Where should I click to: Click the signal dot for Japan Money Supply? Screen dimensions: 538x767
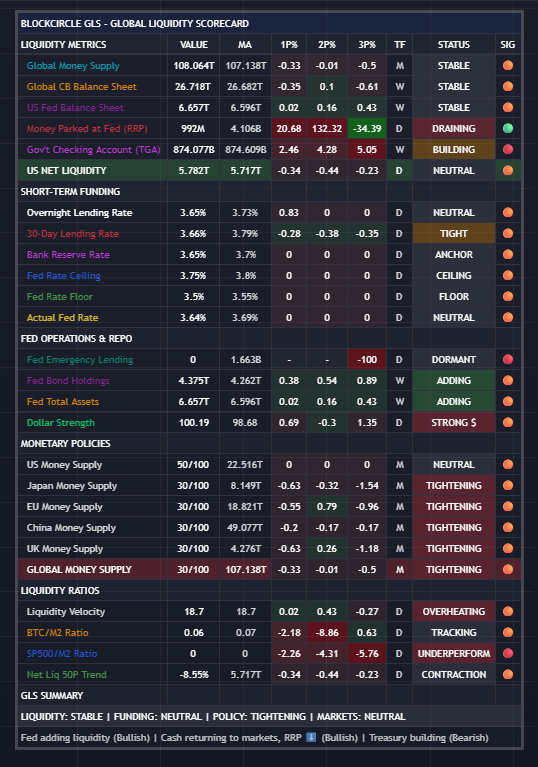508,486
